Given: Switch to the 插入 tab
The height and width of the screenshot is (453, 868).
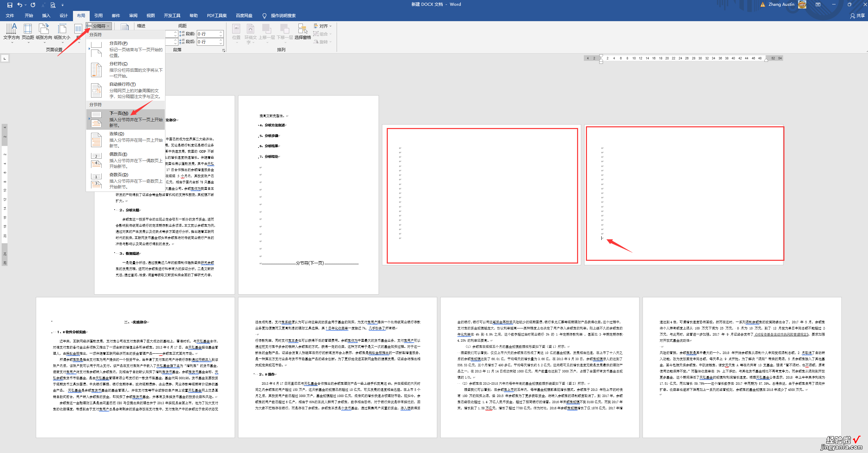Looking at the screenshot, I should 46,16.
